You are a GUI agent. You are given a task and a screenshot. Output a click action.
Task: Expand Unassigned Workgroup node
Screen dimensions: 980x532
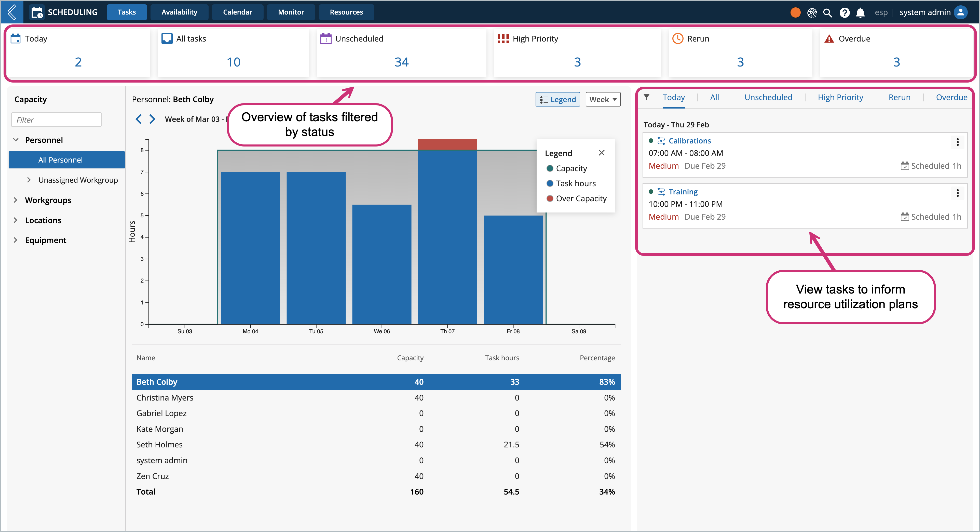29,180
